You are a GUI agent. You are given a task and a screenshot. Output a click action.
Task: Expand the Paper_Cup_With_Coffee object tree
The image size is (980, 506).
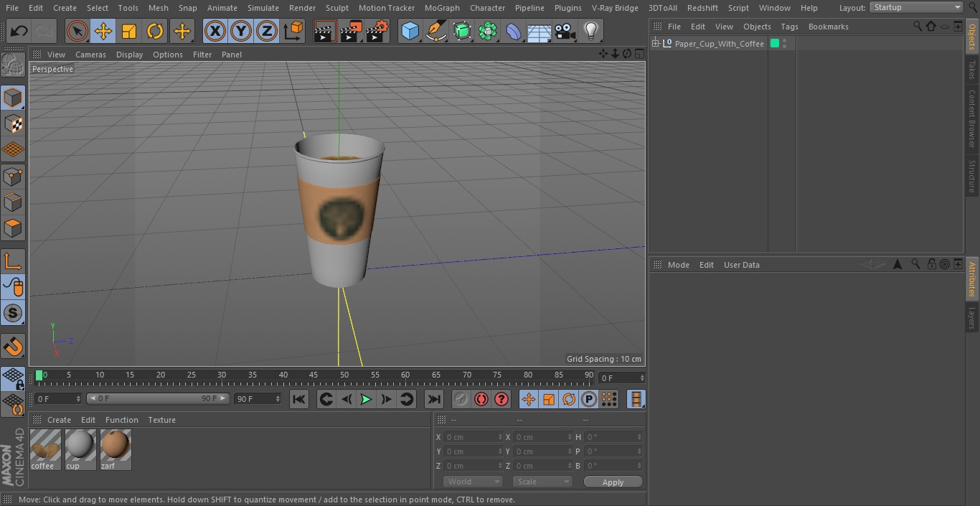click(x=655, y=44)
